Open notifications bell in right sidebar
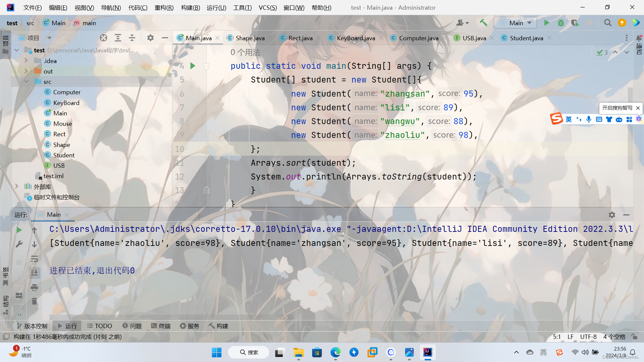 pyautogui.click(x=639, y=38)
